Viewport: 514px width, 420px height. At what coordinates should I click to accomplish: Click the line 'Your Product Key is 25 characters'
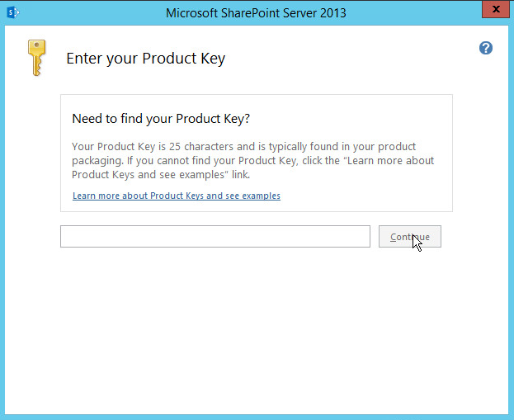(x=243, y=147)
